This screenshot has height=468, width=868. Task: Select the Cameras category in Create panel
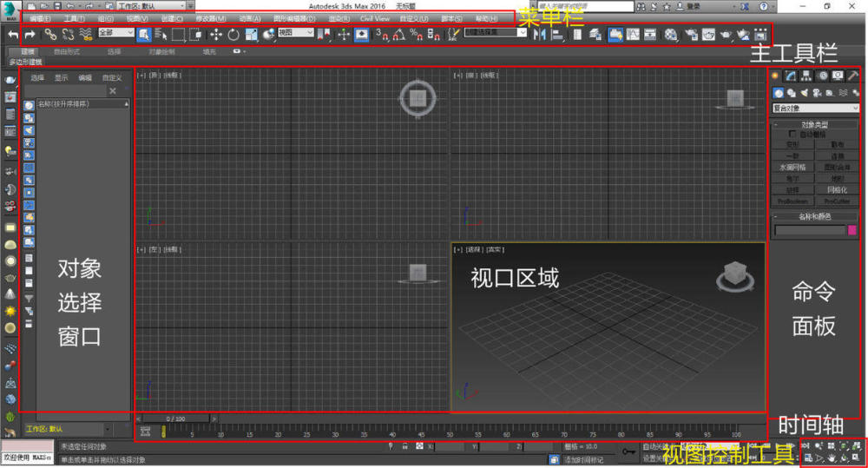(x=817, y=93)
